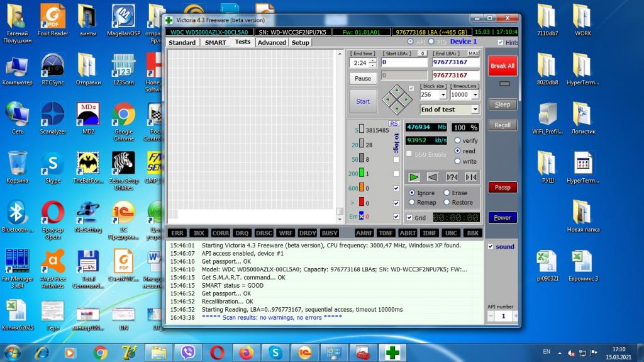The width and height of the screenshot is (644, 362).
Task: Toggle the Hints checkbox
Action: coord(500,42)
